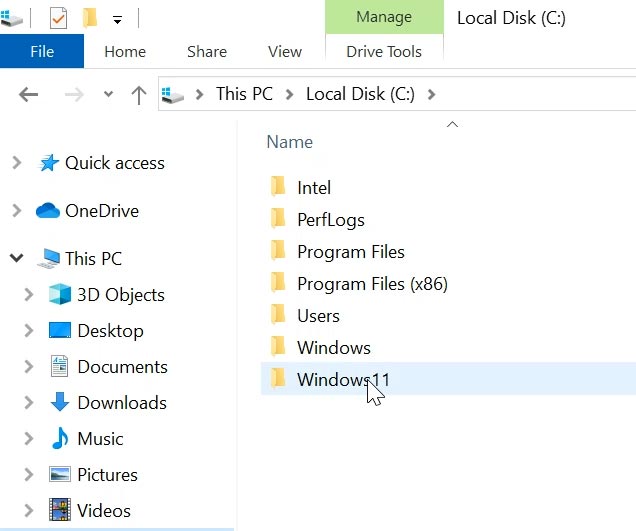Open the chevron before This PC breadcrumb
The width and height of the screenshot is (636, 531).
pos(199,95)
